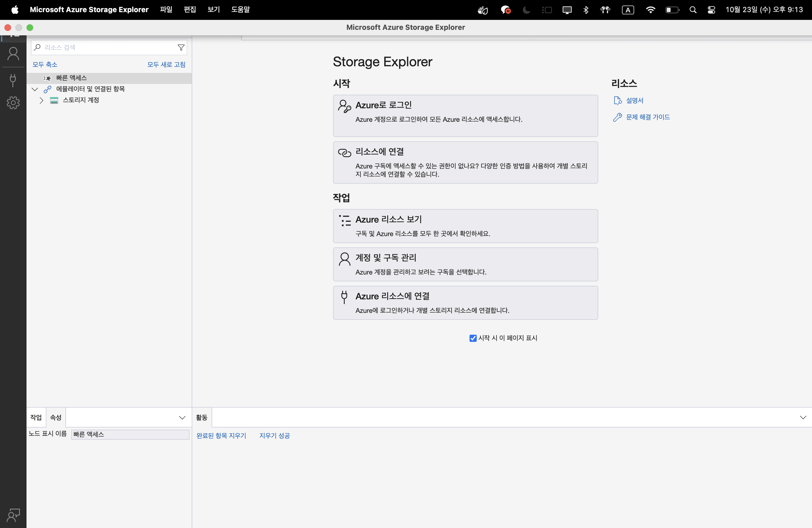Image resolution: width=812 pixels, height=528 pixels.
Task: Open the feedback icon in the sidebar
Action: pos(13,515)
